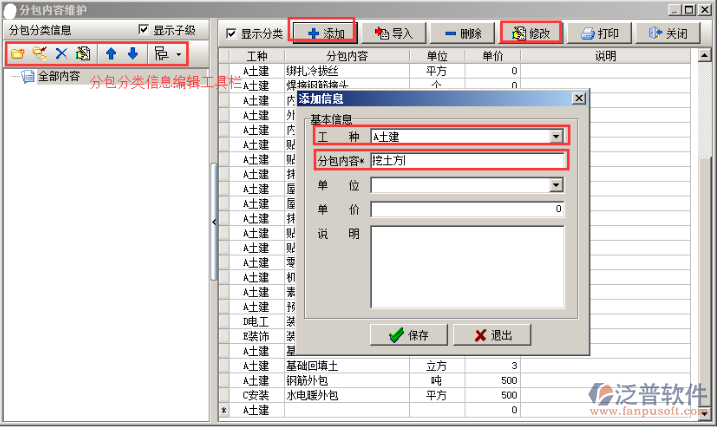Viewport: 718px width, 427px height.
Task: Click the D电工 cell
Action: tap(257, 322)
